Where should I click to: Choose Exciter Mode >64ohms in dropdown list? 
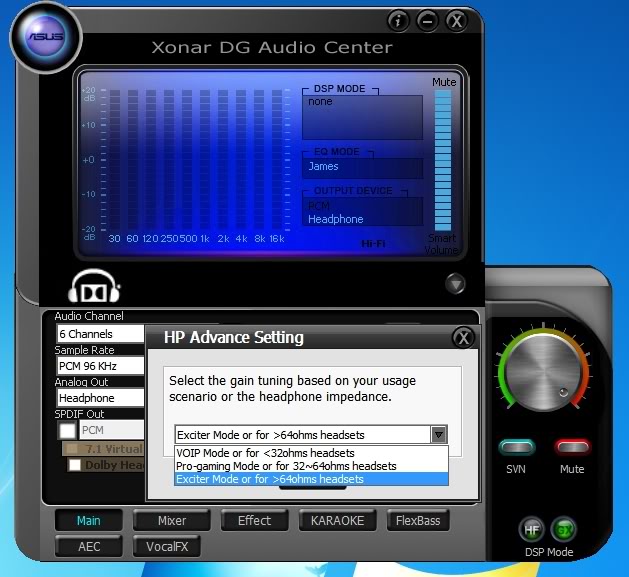(x=311, y=479)
